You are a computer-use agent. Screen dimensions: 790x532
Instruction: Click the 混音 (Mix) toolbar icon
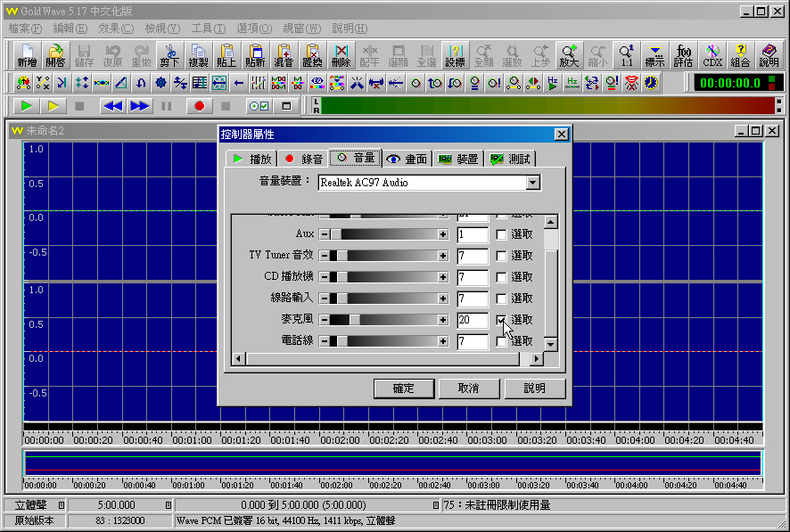[x=284, y=56]
